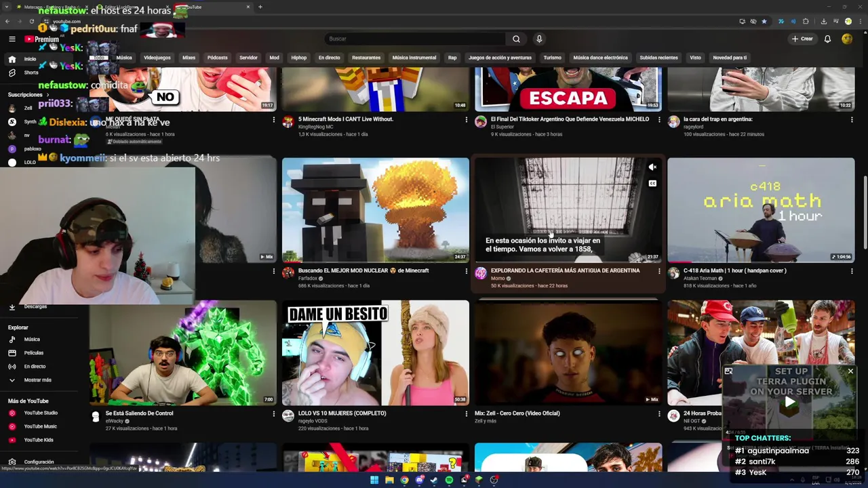Open the KingRegNog MC channel avatar
Image resolution: width=868 pixels, height=488 pixels.
pyautogui.click(x=288, y=122)
